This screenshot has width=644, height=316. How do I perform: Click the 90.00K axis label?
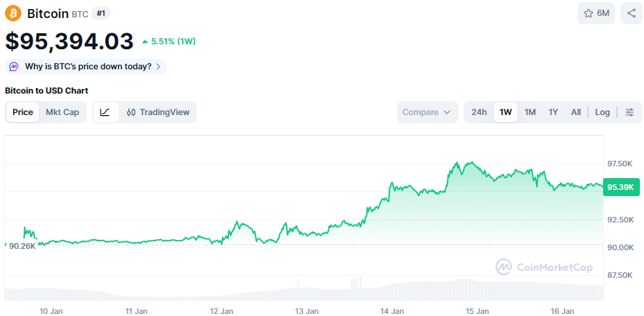click(620, 247)
